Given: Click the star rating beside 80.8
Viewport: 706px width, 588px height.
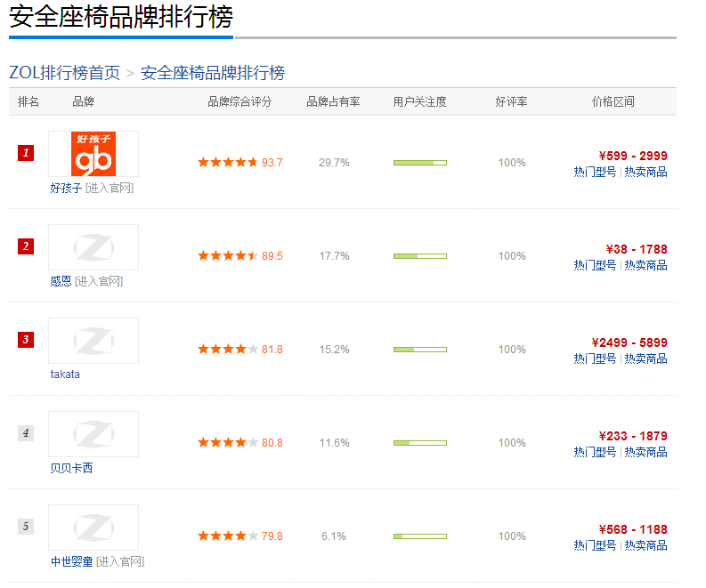Looking at the screenshot, I should 228,443.
